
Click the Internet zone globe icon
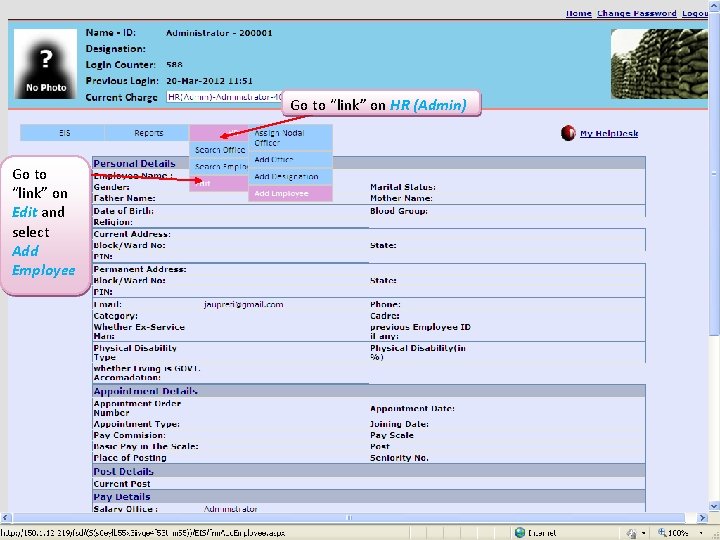[520, 533]
